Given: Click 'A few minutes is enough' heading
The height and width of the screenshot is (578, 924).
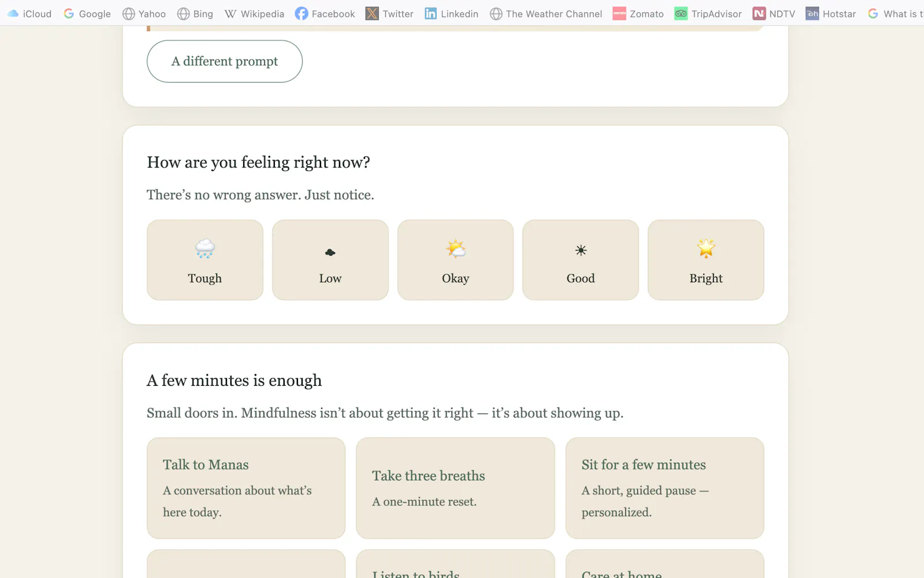Looking at the screenshot, I should point(234,381).
